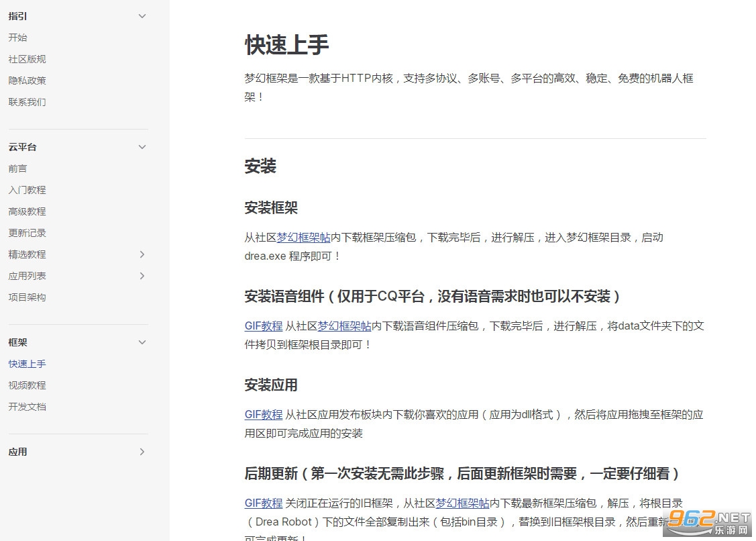The height and width of the screenshot is (541, 756).
Task: Collapse the 框架 section chevron
Action: click(142, 342)
